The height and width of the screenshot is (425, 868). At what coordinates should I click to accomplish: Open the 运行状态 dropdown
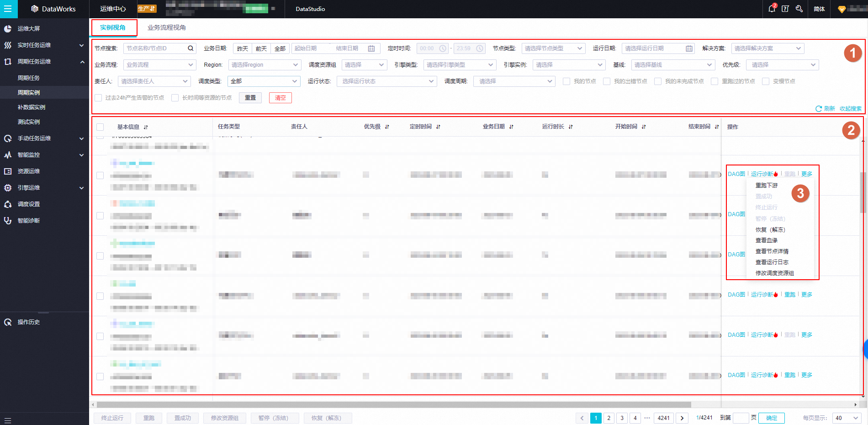coord(387,81)
